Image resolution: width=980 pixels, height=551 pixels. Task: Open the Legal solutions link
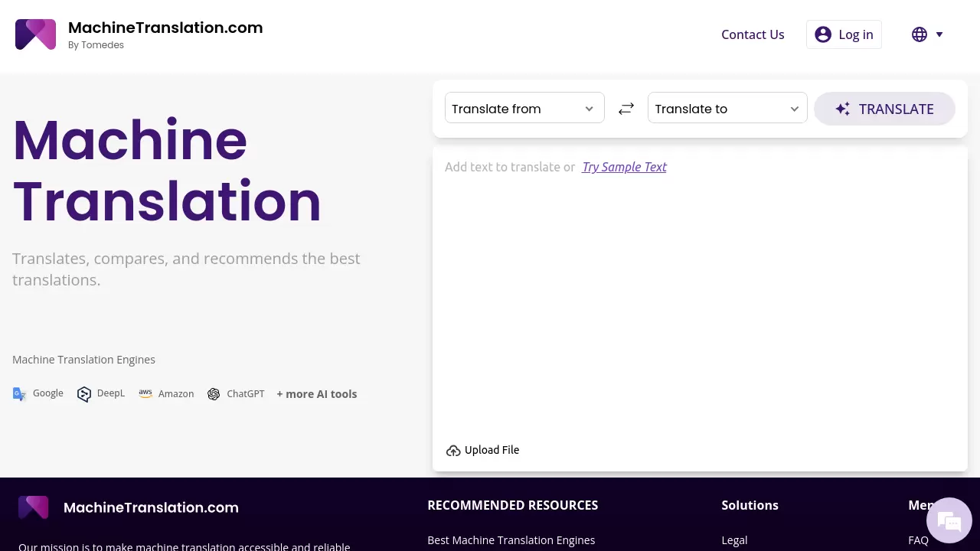point(734,540)
